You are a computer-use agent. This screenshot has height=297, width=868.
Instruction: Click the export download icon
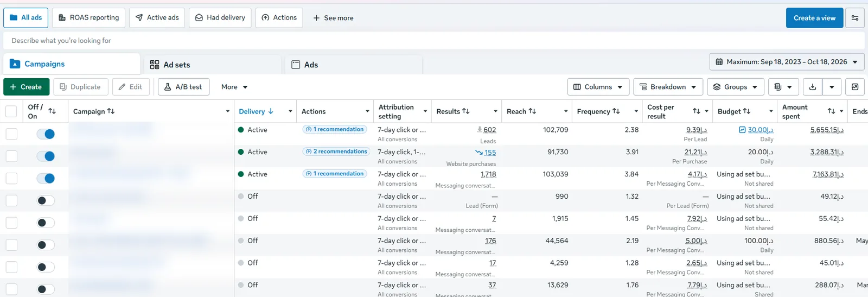pos(812,87)
